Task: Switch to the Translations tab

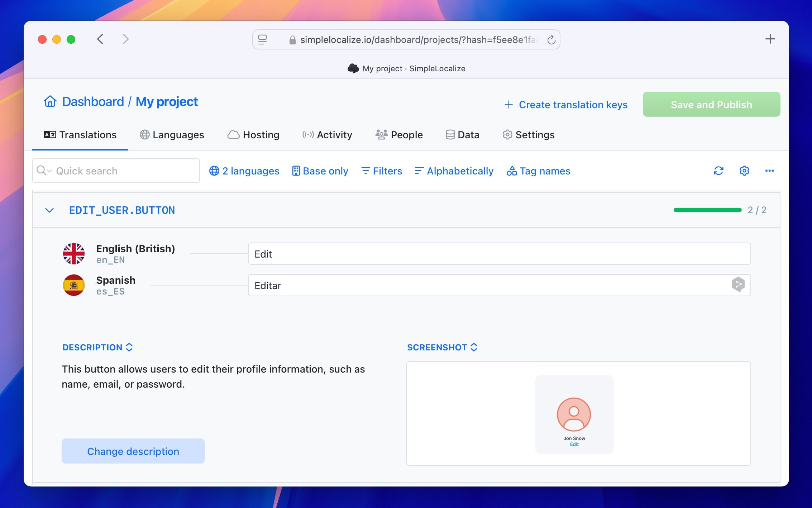Action: (x=80, y=135)
